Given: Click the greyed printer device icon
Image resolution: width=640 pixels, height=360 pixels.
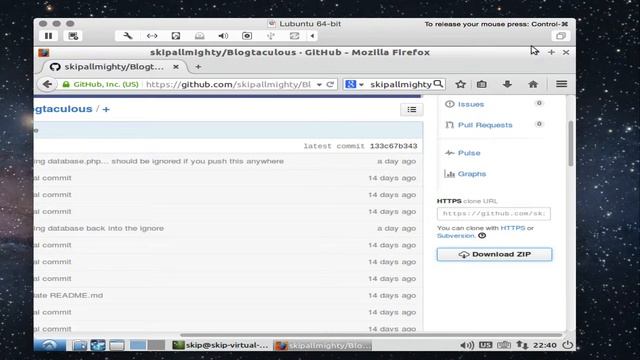Looking at the screenshot, I should (200, 36).
